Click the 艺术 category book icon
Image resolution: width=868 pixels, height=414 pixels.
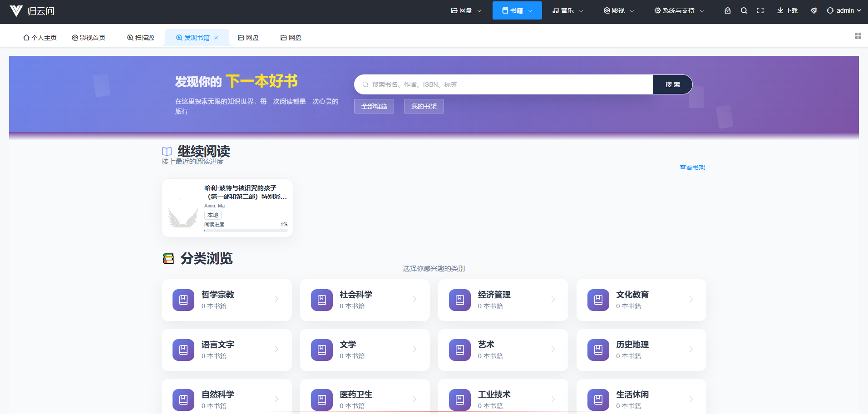tap(460, 350)
